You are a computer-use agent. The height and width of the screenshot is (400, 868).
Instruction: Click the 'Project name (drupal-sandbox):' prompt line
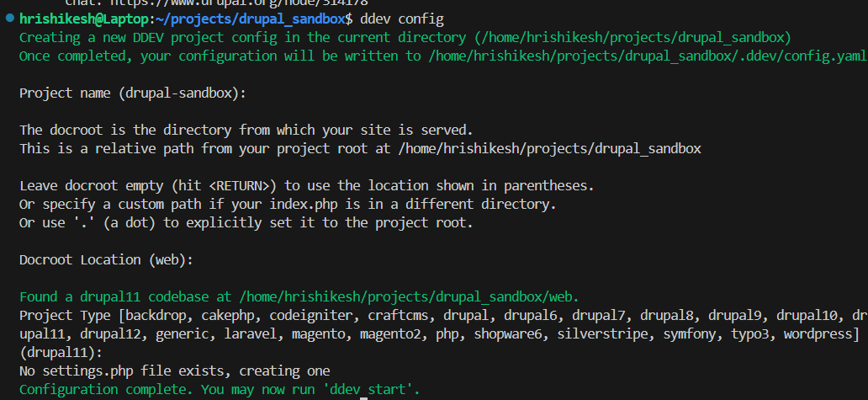[x=132, y=93]
